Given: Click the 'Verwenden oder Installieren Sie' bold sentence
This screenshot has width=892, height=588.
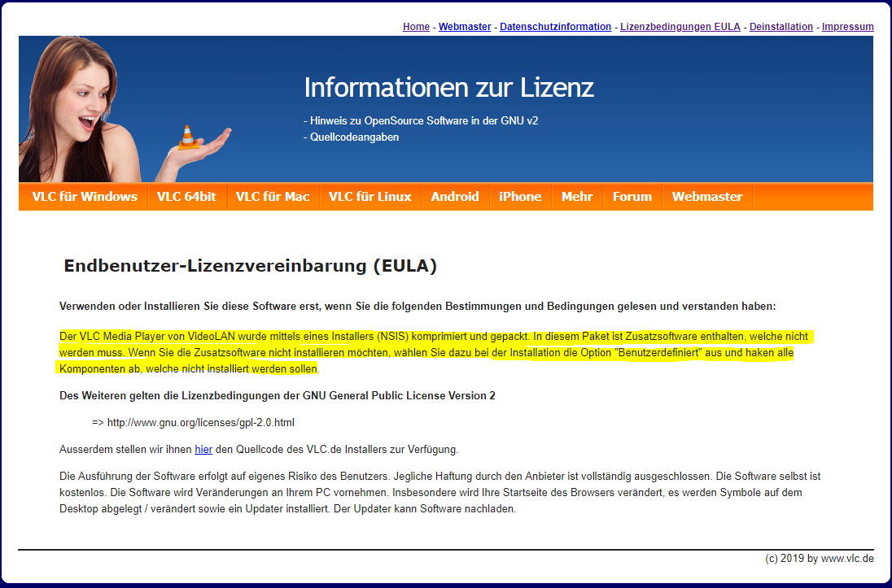Looking at the screenshot, I should [x=418, y=306].
